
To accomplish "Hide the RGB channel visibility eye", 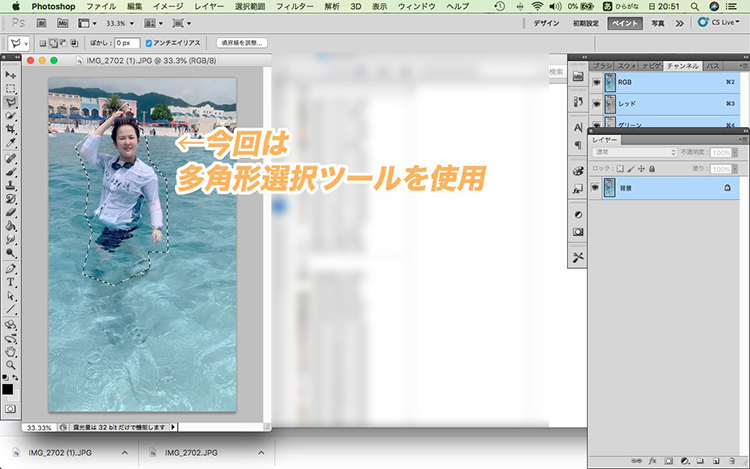I will 596,82.
